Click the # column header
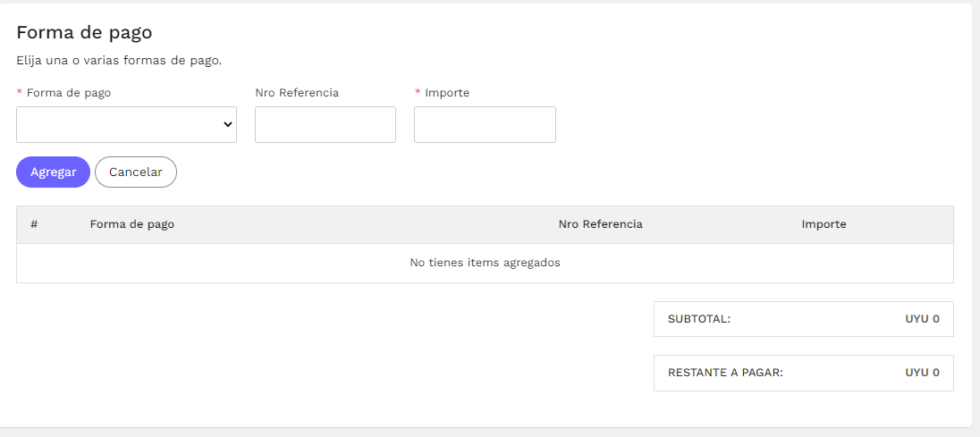Viewport: 980px width, 437px height. click(34, 224)
